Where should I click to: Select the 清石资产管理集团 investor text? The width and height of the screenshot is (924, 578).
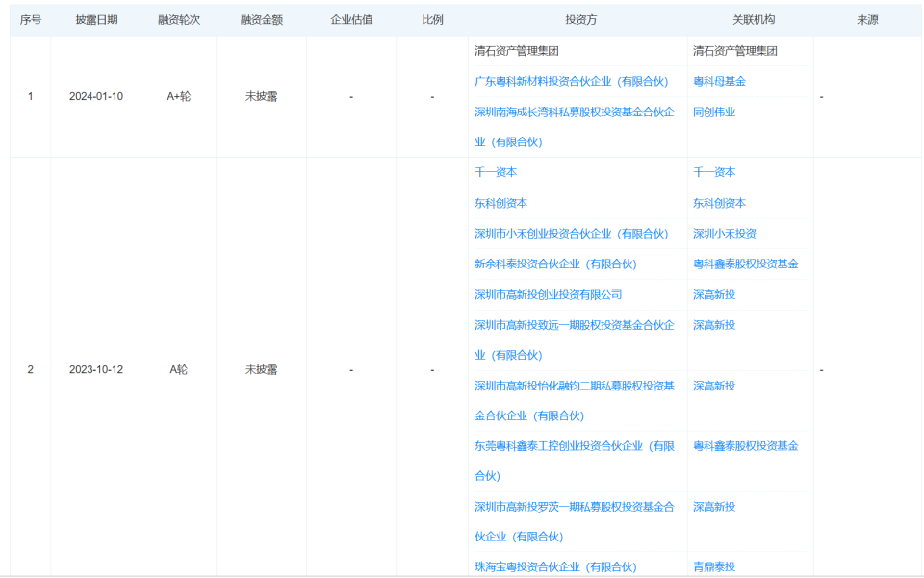[x=516, y=51]
